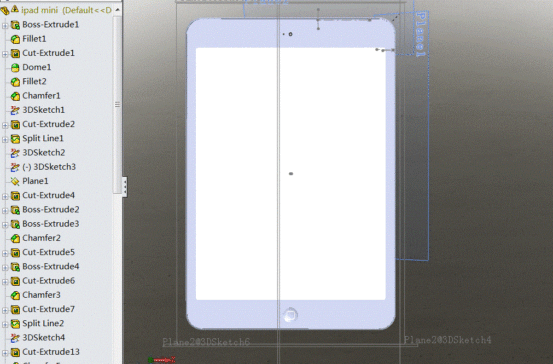Select the 'Boss-Extrude1' label
The image size is (553, 364).
click(x=50, y=24)
